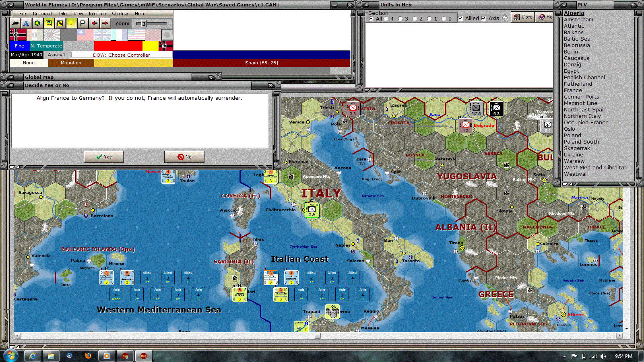Open Windows Explorer folder from taskbar
The height and width of the screenshot is (362, 644).
[x=51, y=356]
